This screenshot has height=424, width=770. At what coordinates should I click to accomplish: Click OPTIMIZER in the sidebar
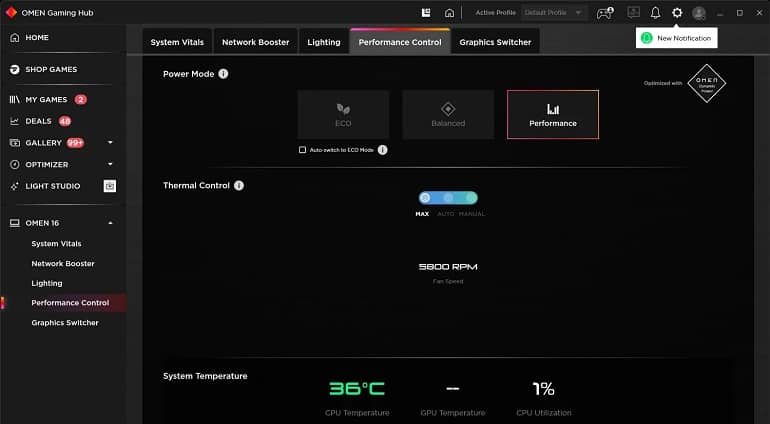47,164
